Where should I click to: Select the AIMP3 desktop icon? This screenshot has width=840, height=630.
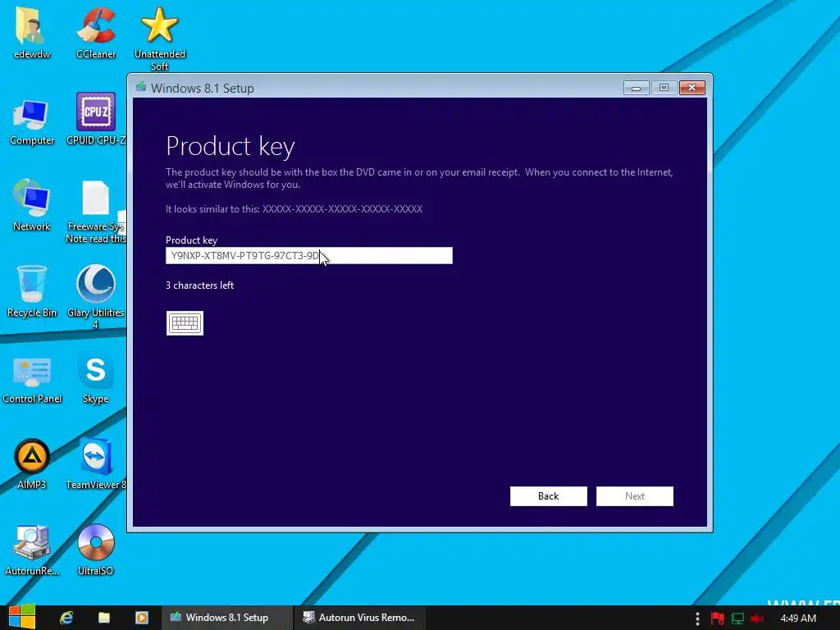click(x=32, y=464)
